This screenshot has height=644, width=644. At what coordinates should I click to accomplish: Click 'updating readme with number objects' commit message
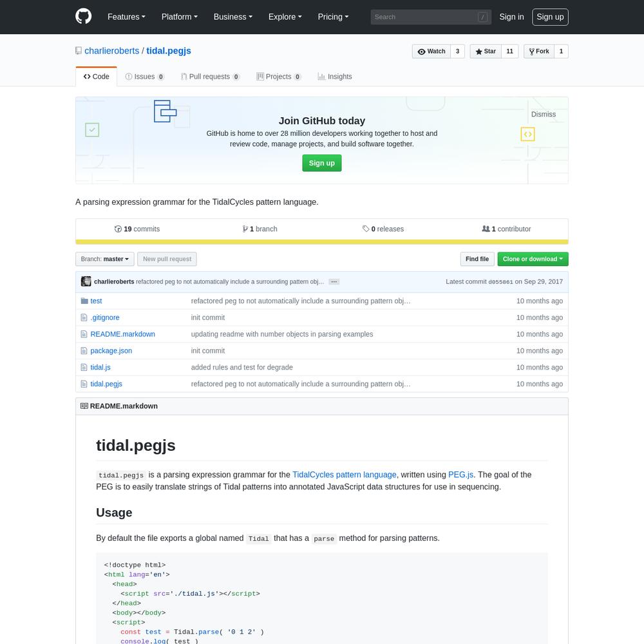pyautogui.click(x=282, y=334)
